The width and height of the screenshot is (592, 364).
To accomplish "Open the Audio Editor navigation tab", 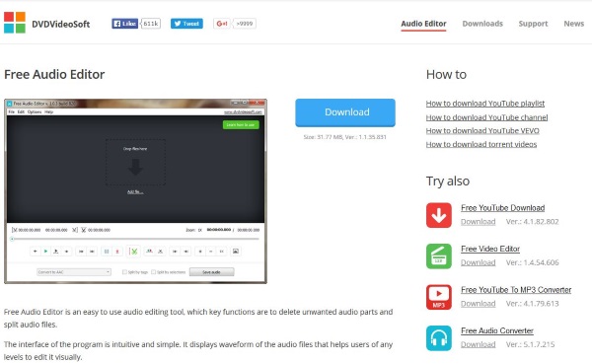I will 423,24.
